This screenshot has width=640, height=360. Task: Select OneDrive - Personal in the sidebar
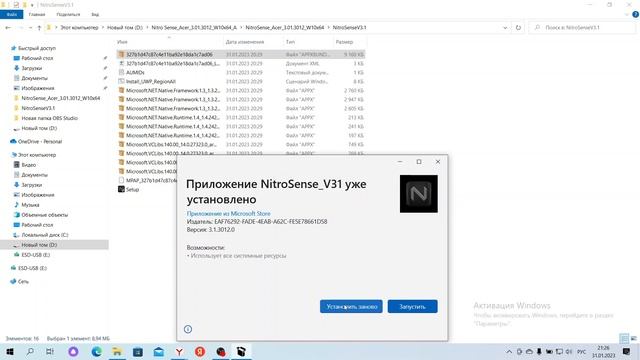(x=40, y=142)
